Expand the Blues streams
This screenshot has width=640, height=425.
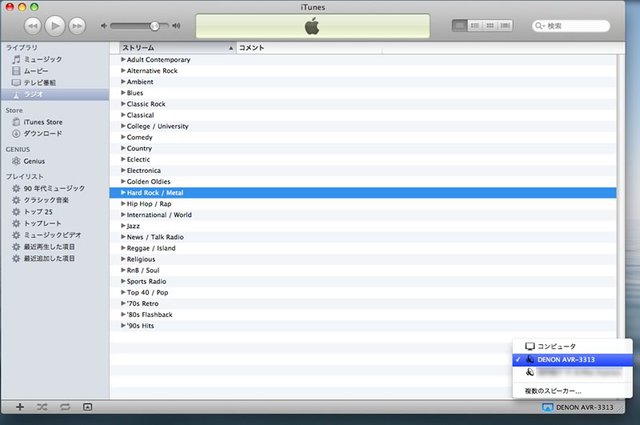click(123, 93)
